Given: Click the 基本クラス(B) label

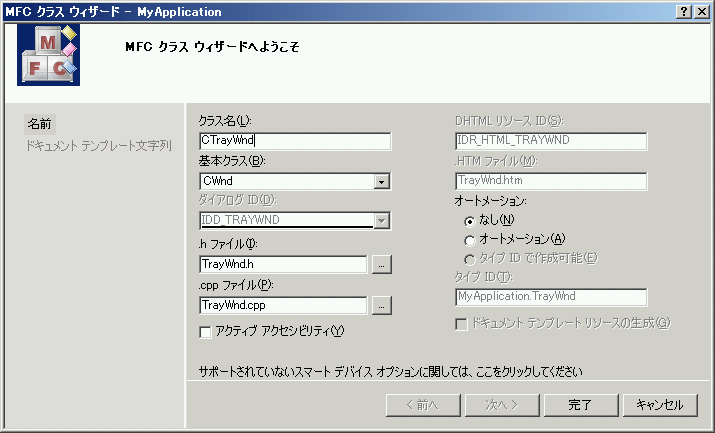Looking at the screenshot, I should point(232,161).
